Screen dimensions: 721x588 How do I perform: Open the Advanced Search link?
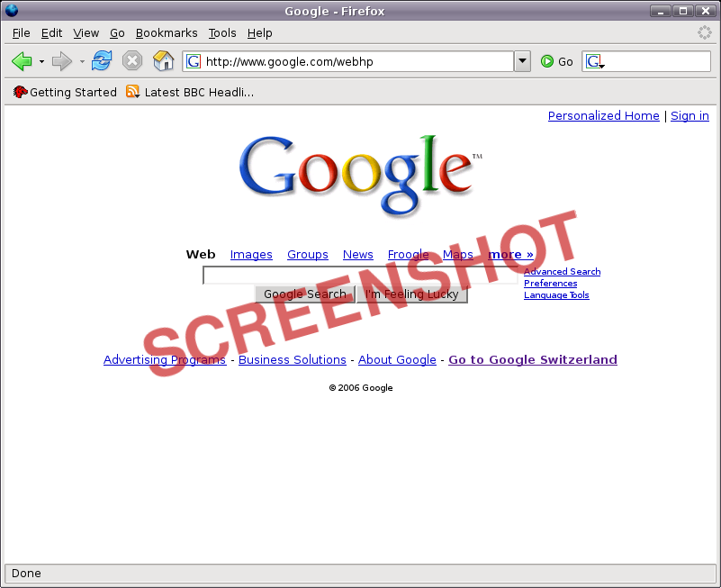click(562, 271)
